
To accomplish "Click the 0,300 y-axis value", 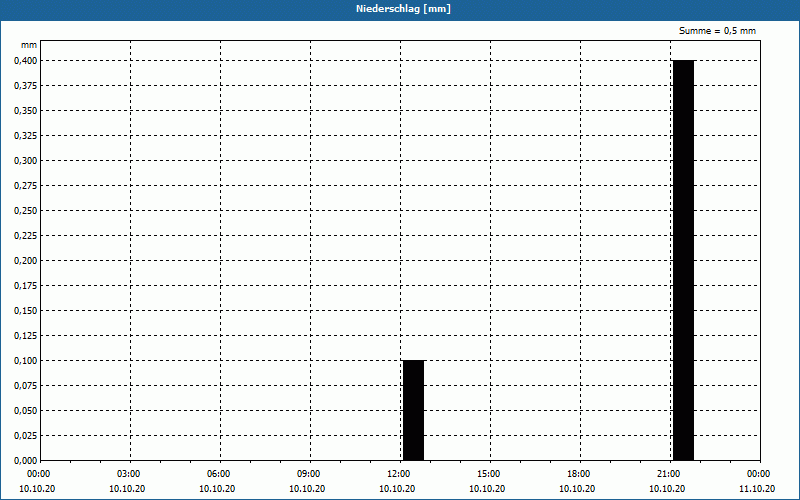I will pos(26,161).
